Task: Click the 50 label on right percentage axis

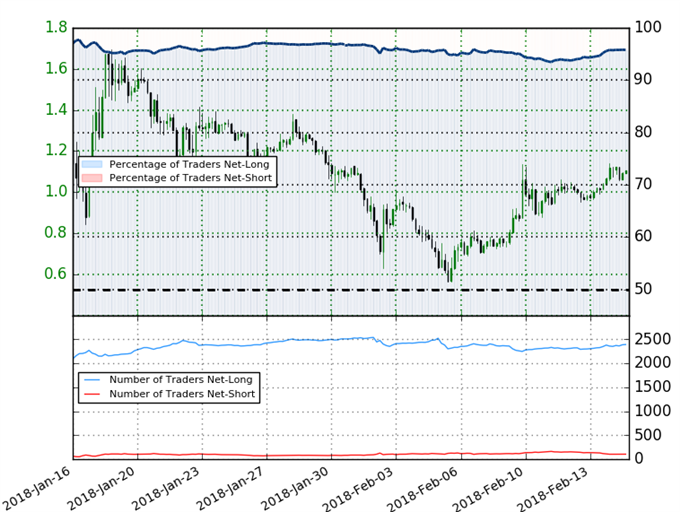Action: point(643,289)
